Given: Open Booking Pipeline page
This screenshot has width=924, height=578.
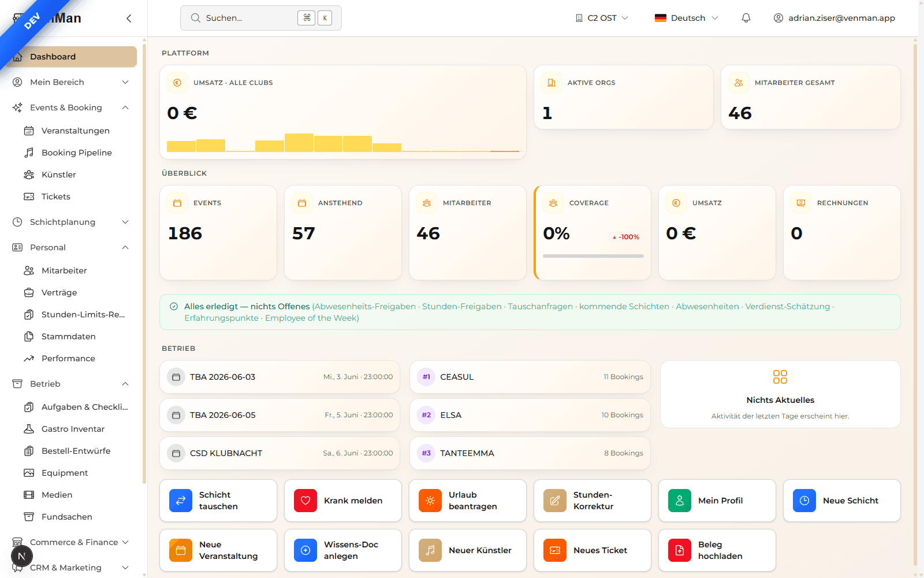Looking at the screenshot, I should (x=76, y=153).
